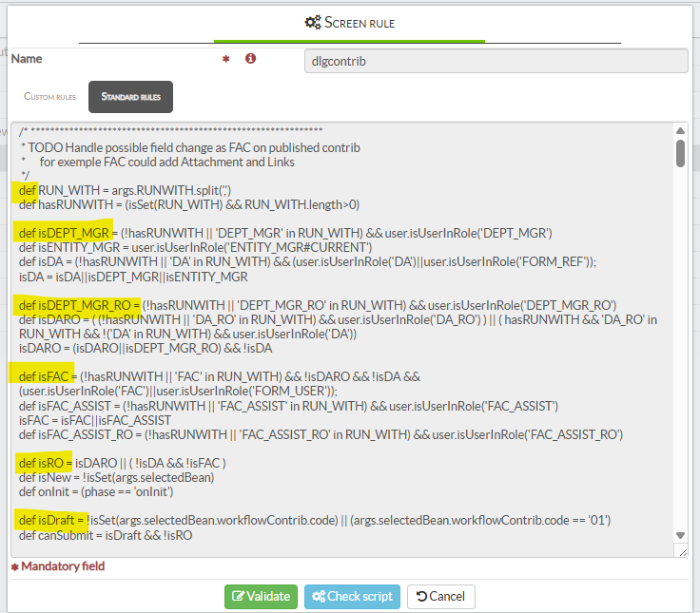Screen dimensions: 700x613
Task: Click the scroll up arrow of code editor
Action: (x=680, y=131)
